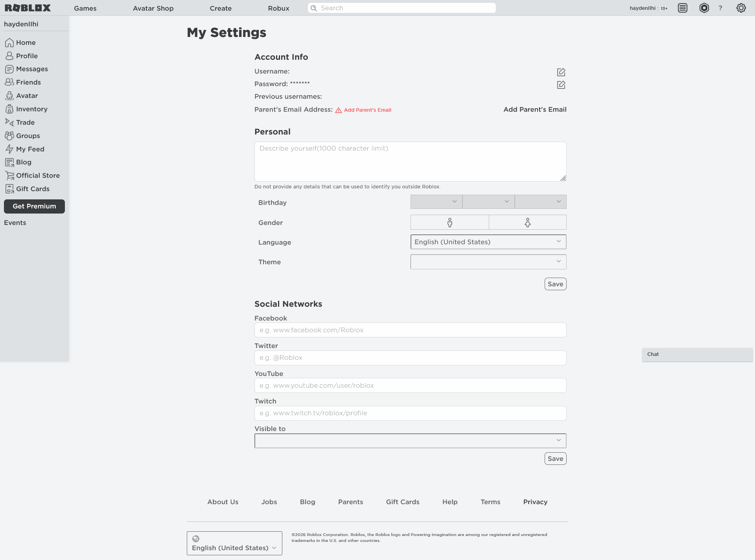
Task: Save the Social Networks settings
Action: coord(555,459)
